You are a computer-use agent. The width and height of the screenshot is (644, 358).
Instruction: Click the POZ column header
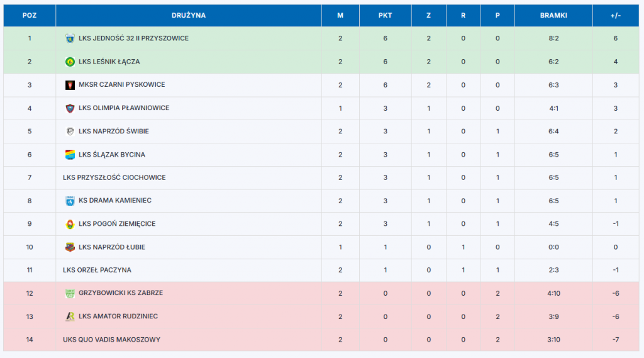tap(29, 15)
